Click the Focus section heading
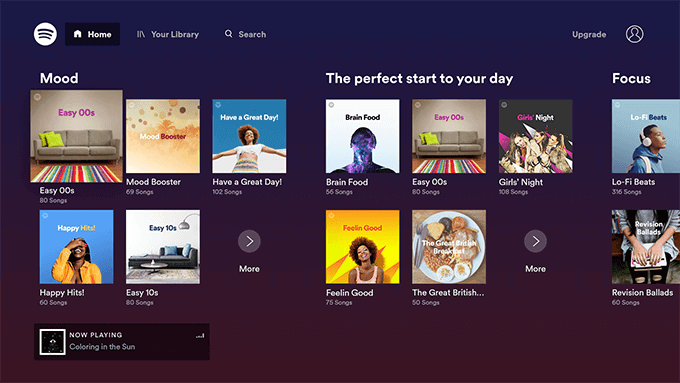Viewport: 680px width, 383px height. [631, 79]
